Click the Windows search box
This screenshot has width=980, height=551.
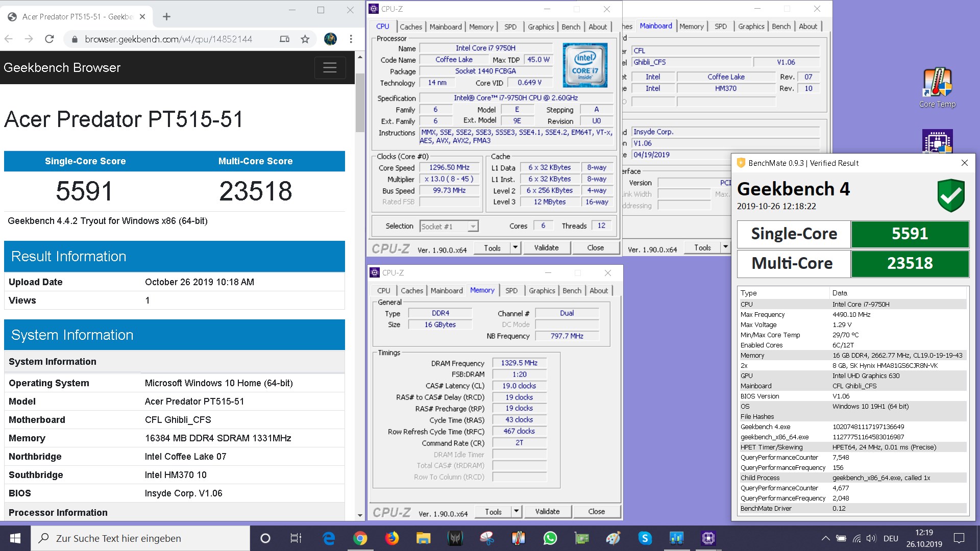[x=140, y=538]
